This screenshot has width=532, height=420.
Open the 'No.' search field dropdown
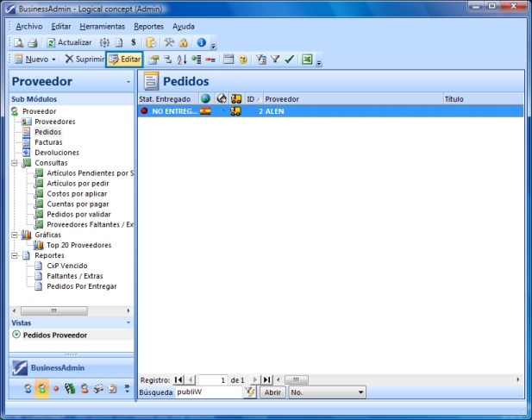(360, 392)
